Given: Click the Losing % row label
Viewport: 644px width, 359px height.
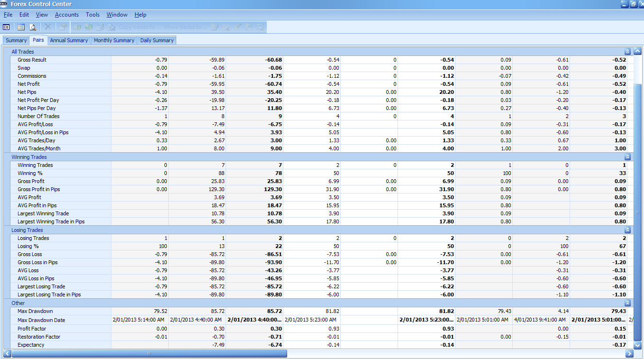Looking at the screenshot, I should (x=28, y=246).
